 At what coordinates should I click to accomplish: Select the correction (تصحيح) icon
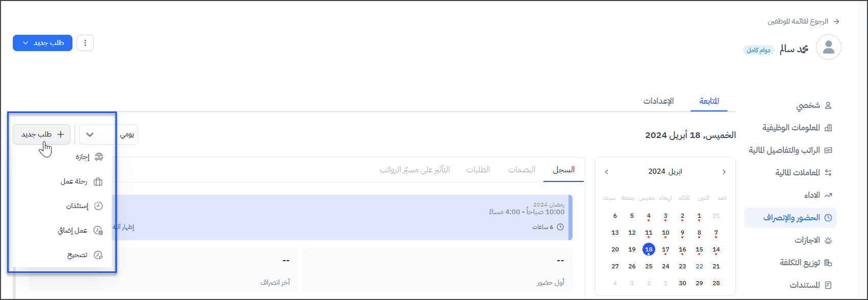98,255
